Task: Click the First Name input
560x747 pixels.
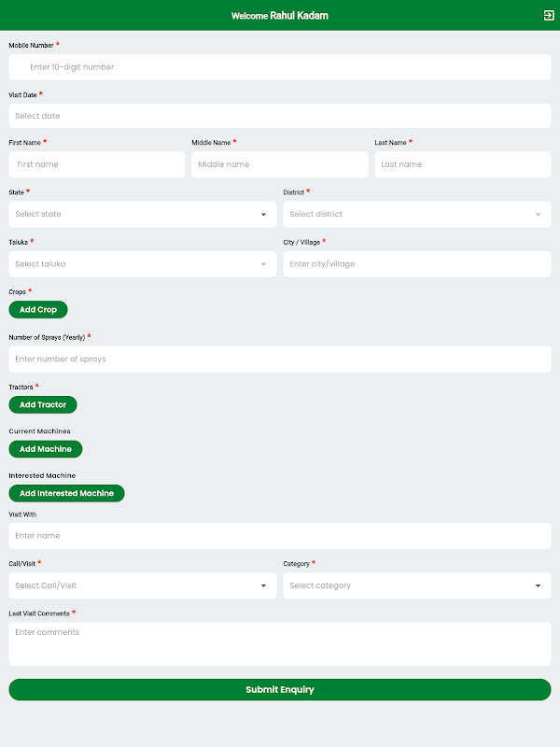Action: click(x=97, y=164)
